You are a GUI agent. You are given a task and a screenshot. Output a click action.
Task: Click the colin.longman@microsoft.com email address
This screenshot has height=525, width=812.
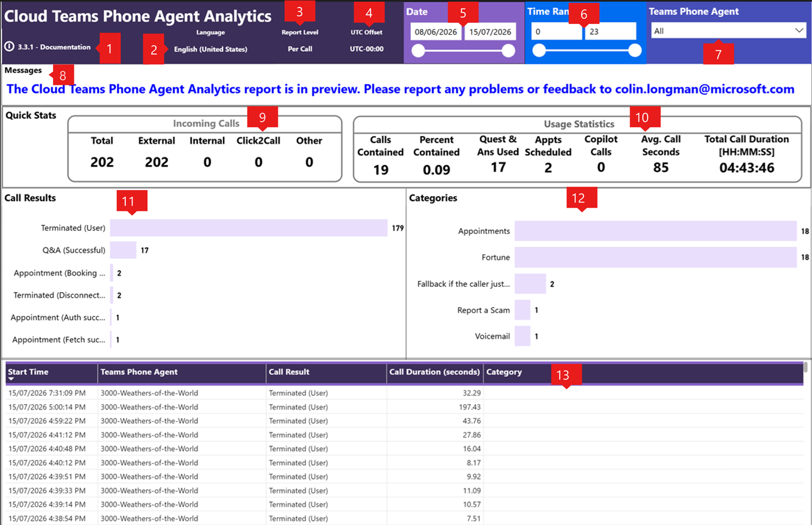click(x=704, y=89)
